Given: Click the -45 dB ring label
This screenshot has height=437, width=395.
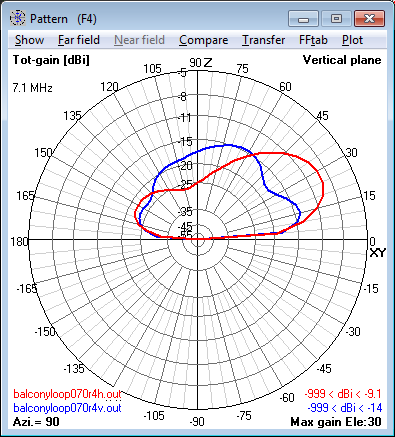Looking at the screenshot, I should coord(185,226).
